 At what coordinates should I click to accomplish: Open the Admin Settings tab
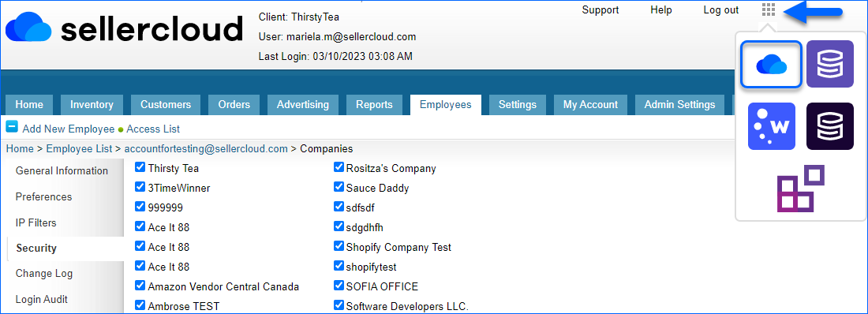679,105
